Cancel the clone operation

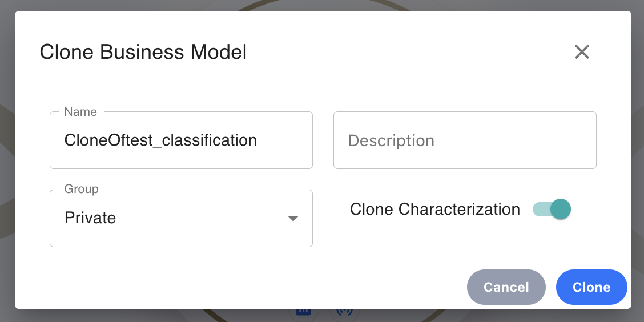(x=506, y=287)
